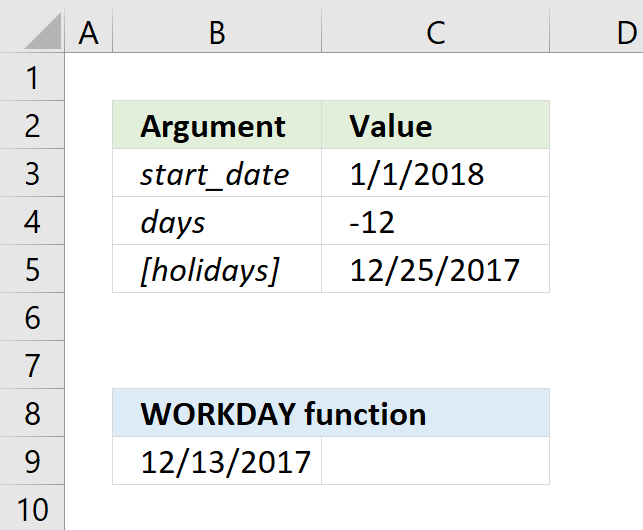643x530 pixels.
Task: Click the WORKDAY function header cell
Action: coord(331,413)
